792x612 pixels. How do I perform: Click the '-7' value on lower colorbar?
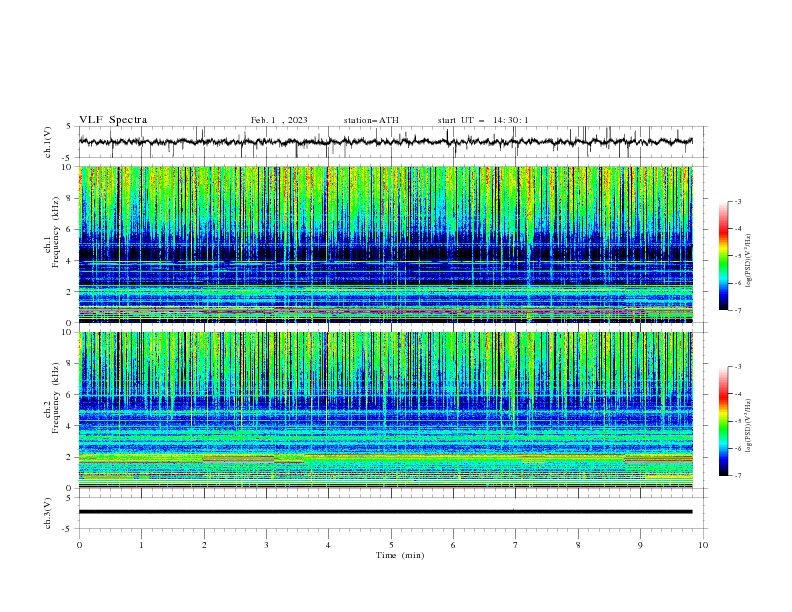737,475
